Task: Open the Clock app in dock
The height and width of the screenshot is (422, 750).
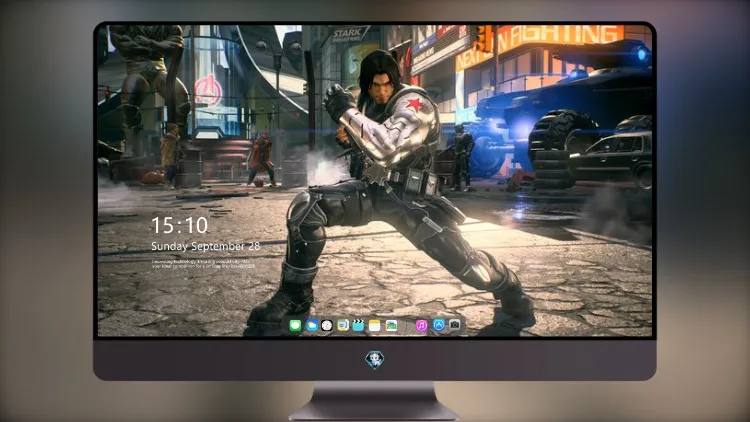Action: click(x=327, y=325)
